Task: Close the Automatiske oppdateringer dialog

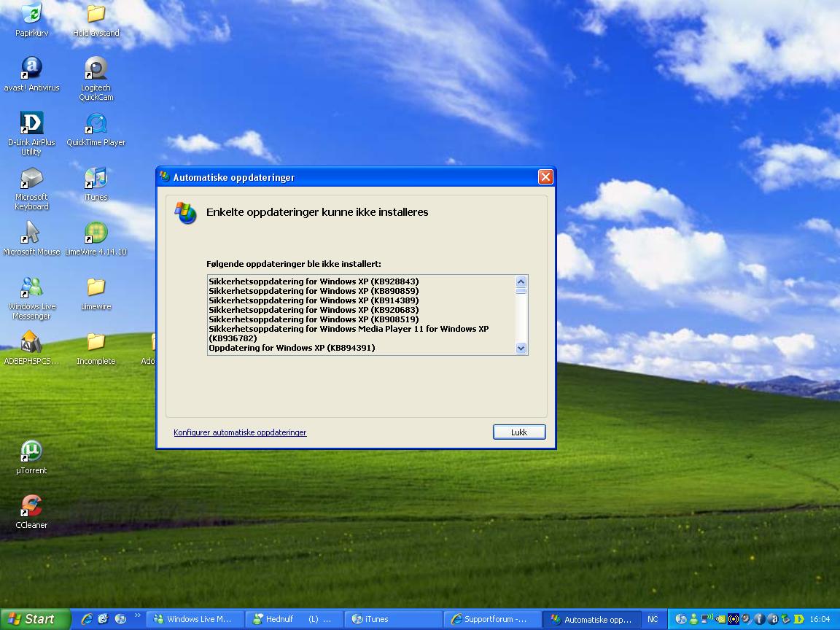Action: 545,176
